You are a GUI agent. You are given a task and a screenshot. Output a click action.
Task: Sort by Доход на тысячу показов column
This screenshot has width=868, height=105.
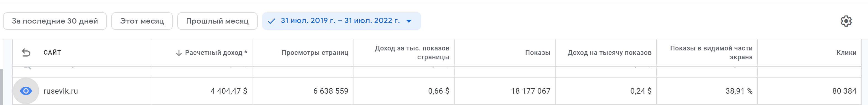tap(609, 53)
